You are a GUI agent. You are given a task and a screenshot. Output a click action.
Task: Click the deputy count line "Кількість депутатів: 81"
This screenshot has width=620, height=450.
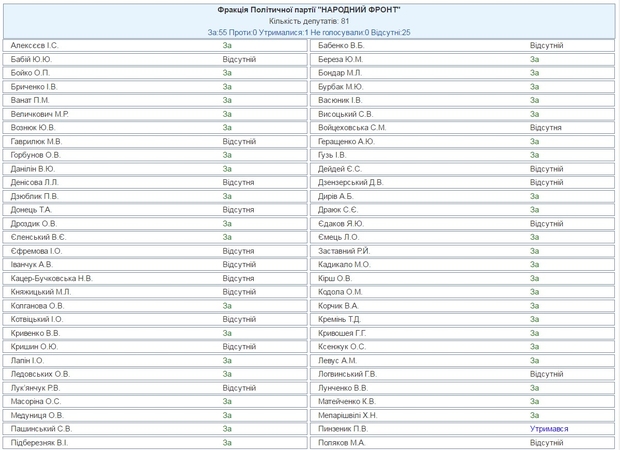click(x=309, y=20)
